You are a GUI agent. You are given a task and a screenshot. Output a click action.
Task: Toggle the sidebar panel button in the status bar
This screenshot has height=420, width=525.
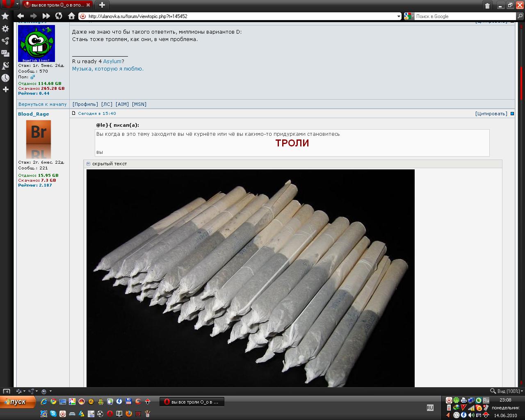7,391
